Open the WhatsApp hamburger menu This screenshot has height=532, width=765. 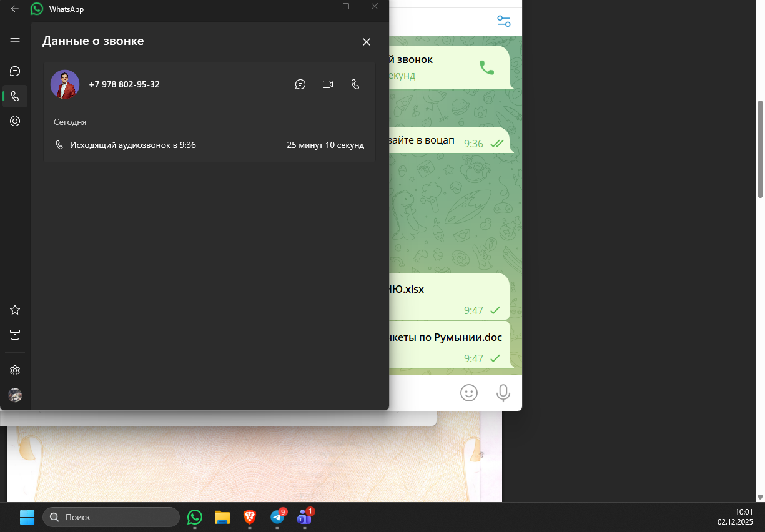click(15, 41)
